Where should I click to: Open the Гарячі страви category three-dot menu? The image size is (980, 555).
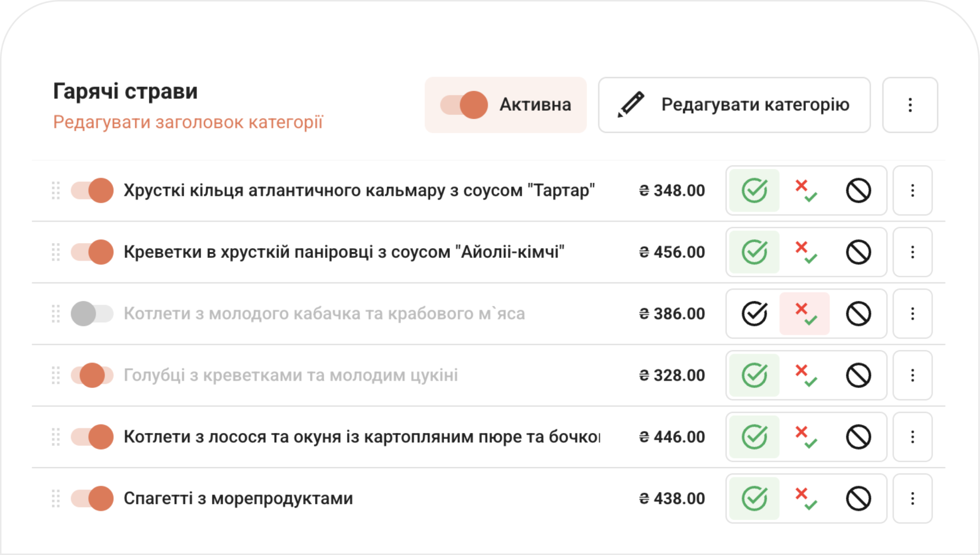pyautogui.click(x=910, y=105)
